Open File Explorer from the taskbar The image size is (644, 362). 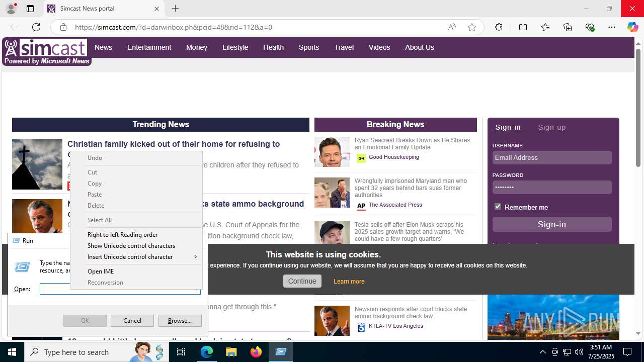(231, 352)
